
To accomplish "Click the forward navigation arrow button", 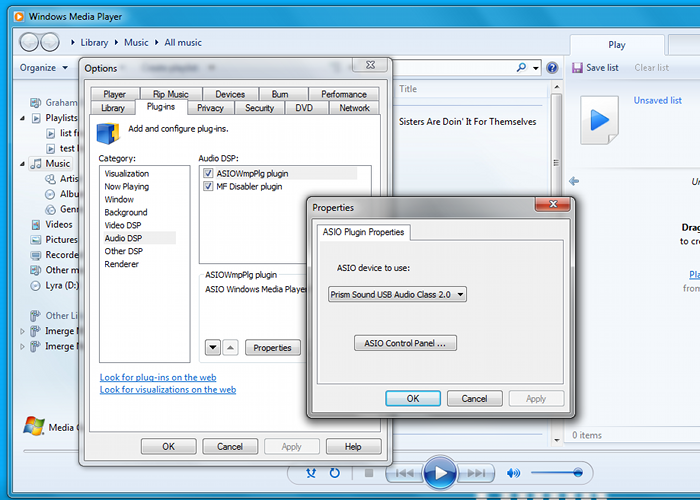I will coord(50,42).
